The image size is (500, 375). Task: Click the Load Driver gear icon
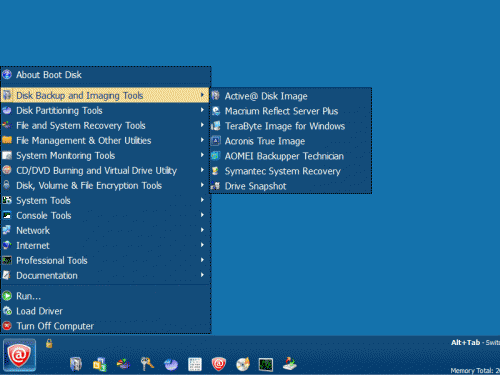tap(7, 311)
